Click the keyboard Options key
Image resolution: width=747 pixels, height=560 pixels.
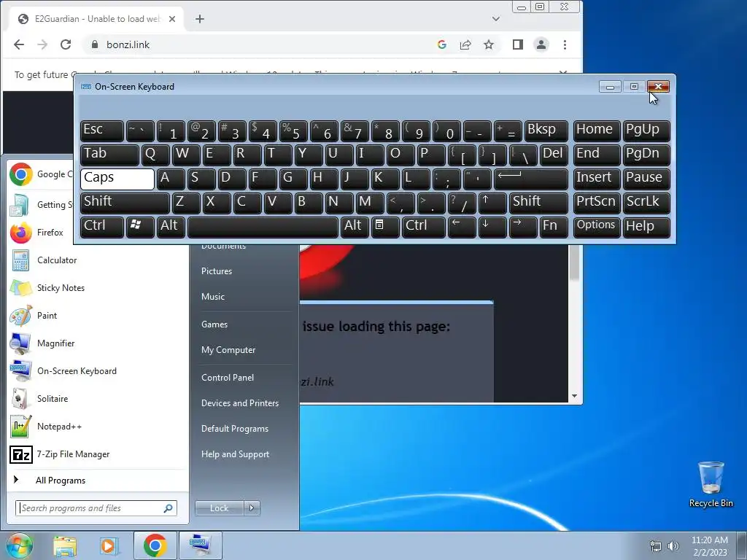tap(597, 227)
